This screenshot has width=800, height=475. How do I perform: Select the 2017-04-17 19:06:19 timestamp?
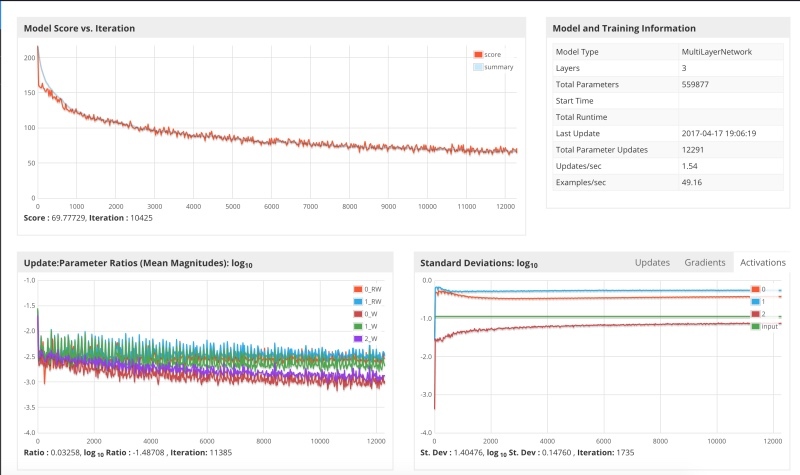(718, 133)
